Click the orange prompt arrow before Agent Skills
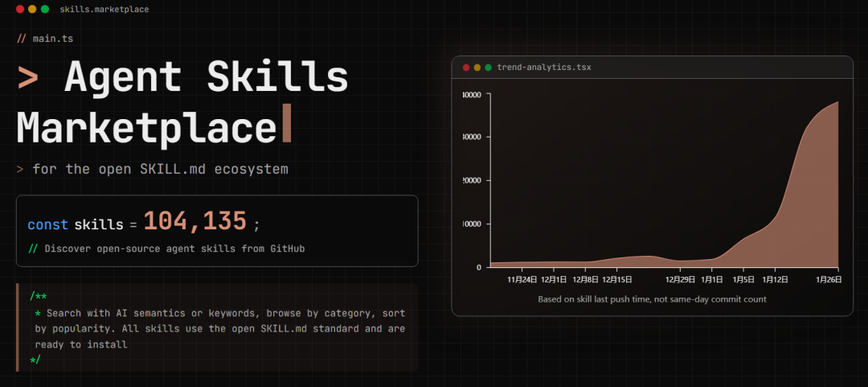 (28, 78)
